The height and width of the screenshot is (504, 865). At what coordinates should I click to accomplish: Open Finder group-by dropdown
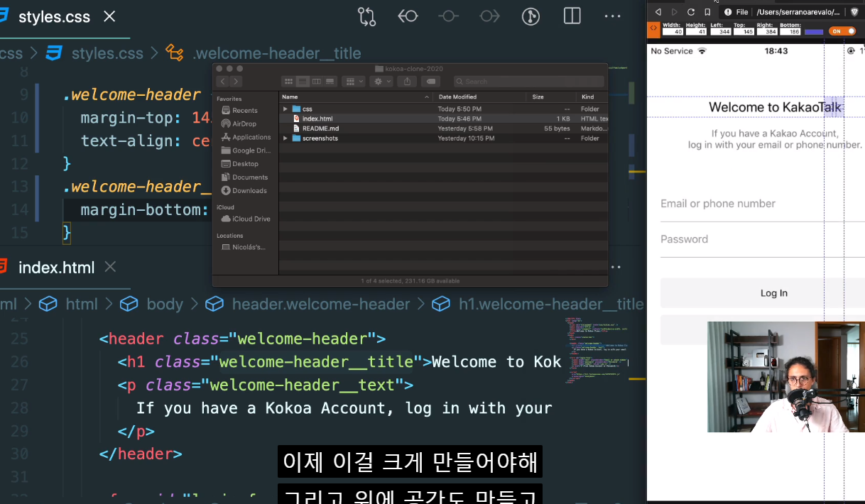click(x=353, y=81)
